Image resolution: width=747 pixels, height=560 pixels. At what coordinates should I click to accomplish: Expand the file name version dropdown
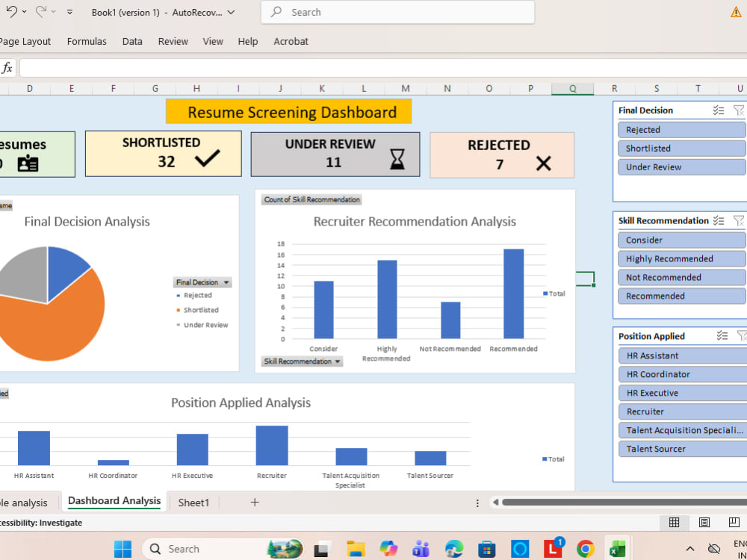pyautogui.click(x=231, y=13)
